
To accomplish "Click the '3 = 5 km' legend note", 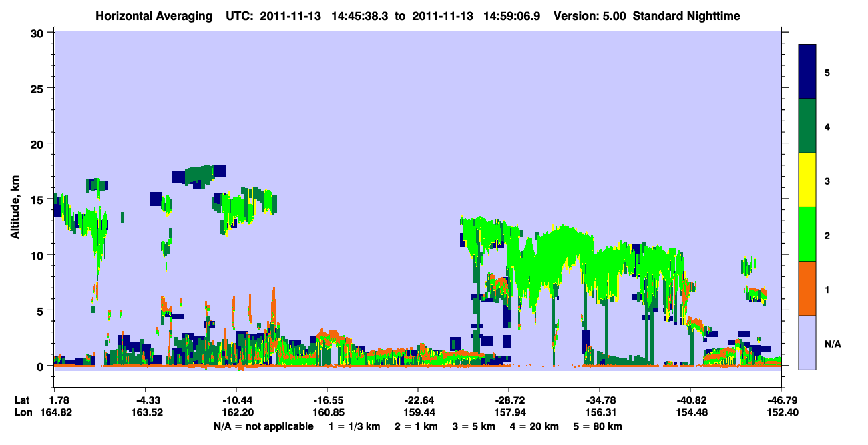I will pos(476,426).
